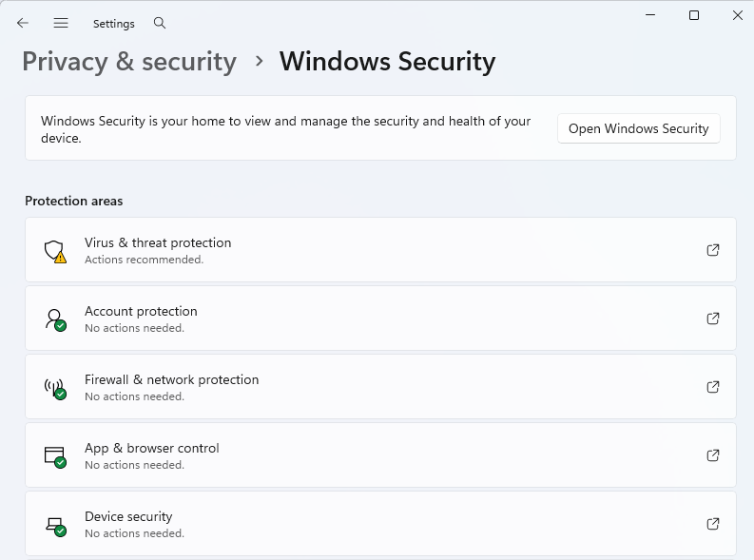Click the search icon in the title bar
The height and width of the screenshot is (560, 754).
click(x=160, y=23)
